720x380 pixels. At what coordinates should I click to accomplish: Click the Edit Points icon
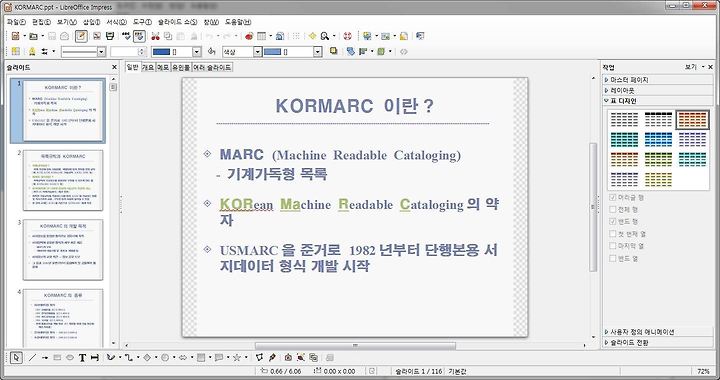pyautogui.click(x=260, y=358)
